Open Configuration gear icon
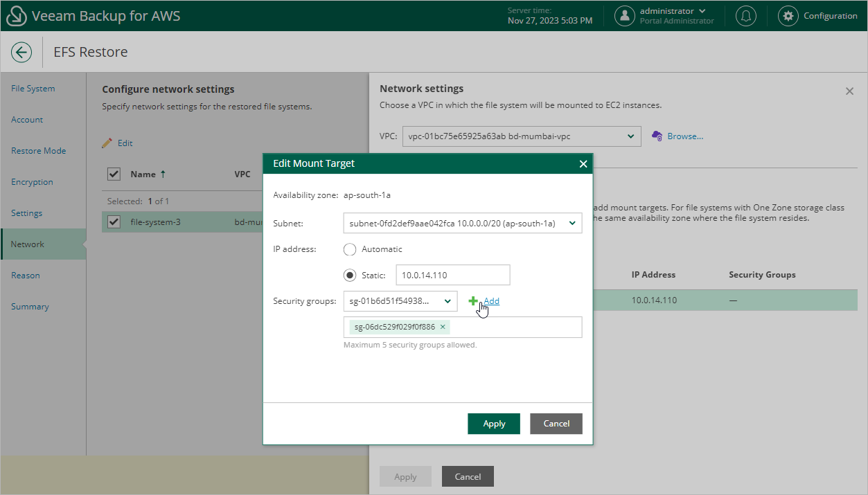Viewport: 868px width, 495px height. tap(788, 16)
